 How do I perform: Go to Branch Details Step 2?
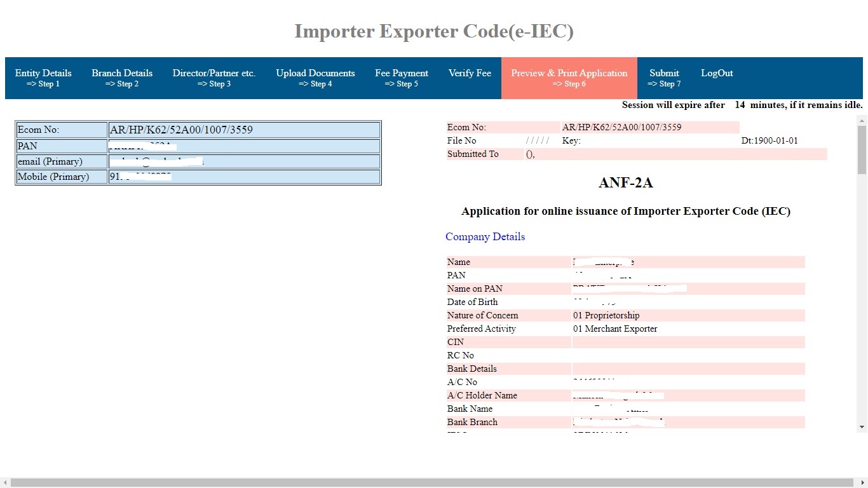[122, 78]
